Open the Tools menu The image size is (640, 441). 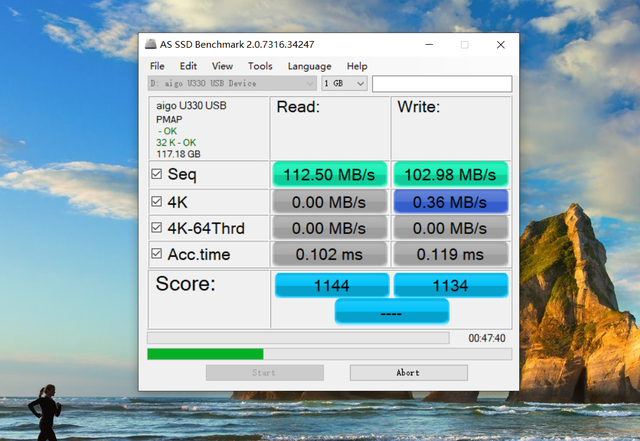click(x=260, y=66)
